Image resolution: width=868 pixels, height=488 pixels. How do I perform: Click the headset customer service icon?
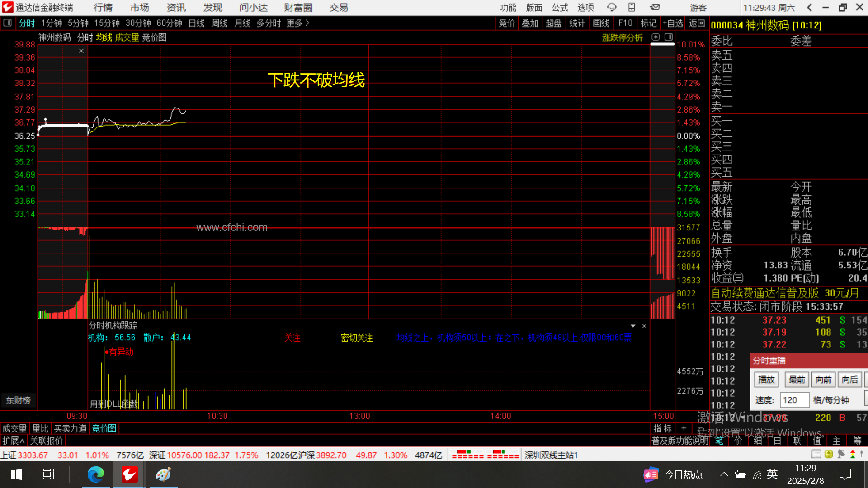click(x=612, y=7)
